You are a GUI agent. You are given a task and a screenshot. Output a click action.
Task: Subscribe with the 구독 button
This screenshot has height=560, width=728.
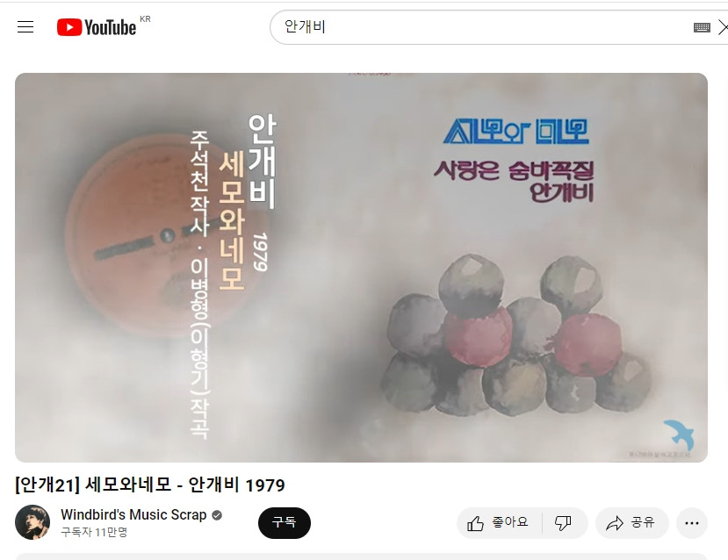(285, 523)
